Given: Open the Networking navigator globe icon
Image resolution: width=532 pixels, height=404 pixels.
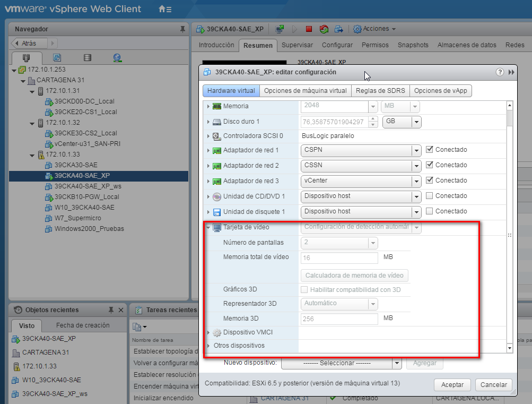Looking at the screenshot, I should click(x=117, y=57).
